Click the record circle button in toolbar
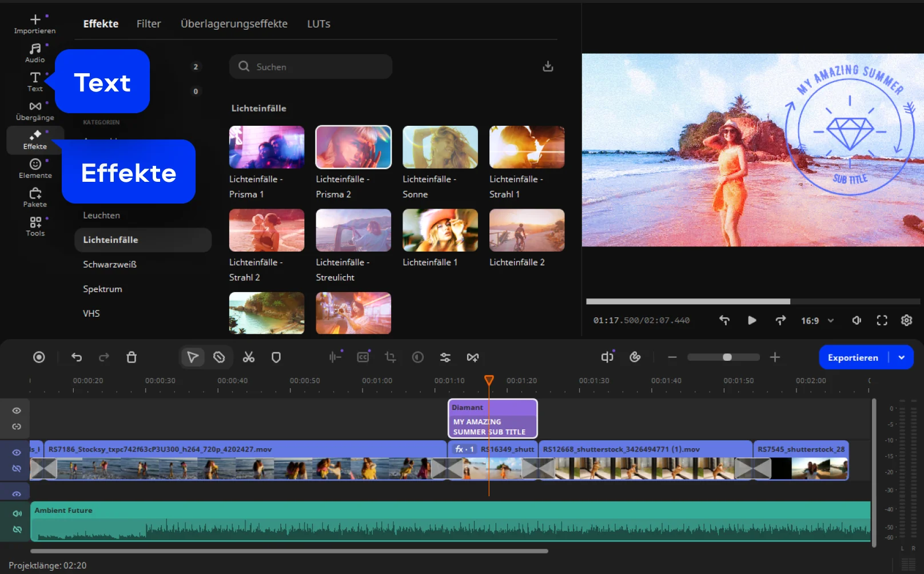The height and width of the screenshot is (574, 924). 39,357
